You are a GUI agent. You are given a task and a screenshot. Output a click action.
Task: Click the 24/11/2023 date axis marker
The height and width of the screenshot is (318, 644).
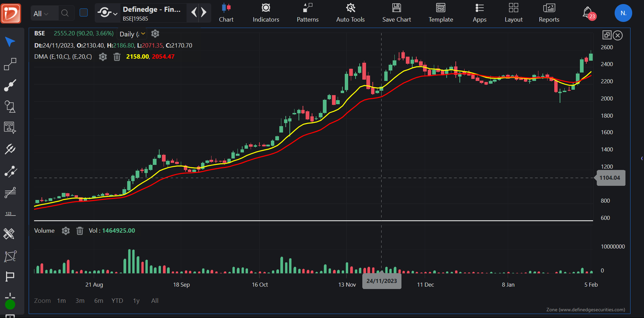(382, 281)
